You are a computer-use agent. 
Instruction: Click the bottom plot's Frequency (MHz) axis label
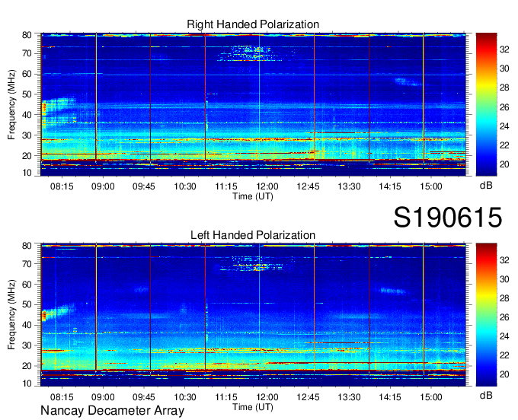click(x=11, y=314)
